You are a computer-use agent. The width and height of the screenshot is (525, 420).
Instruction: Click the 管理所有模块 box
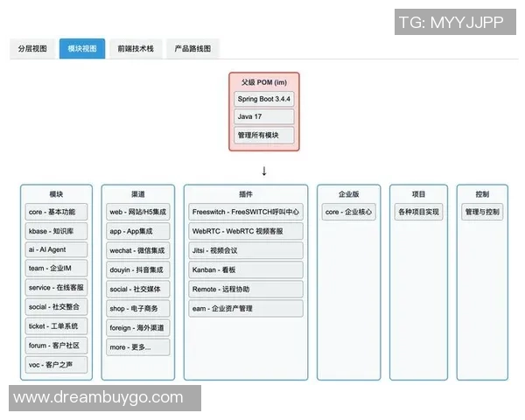(x=264, y=136)
